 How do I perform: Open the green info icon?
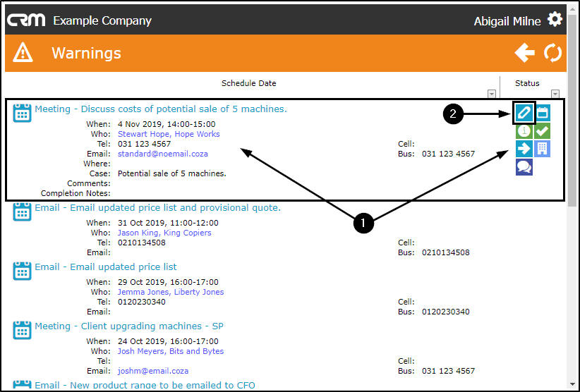(x=524, y=130)
